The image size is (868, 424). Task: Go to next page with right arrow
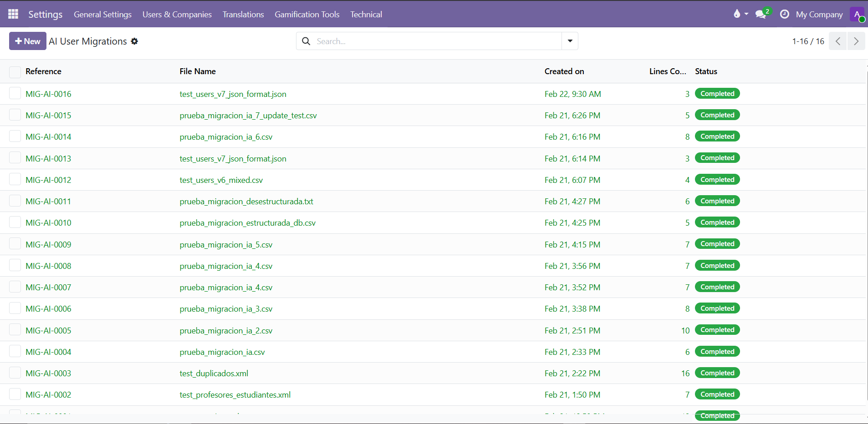[x=856, y=41]
